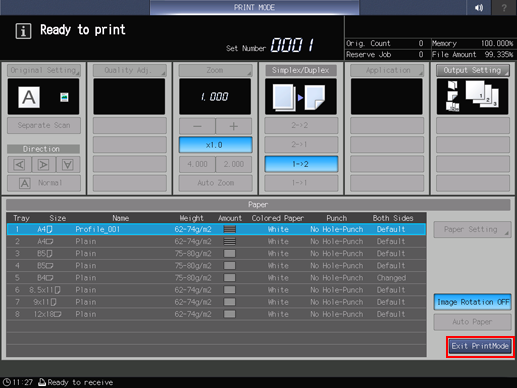Click tray 1 paper amount indicator

tap(230, 229)
